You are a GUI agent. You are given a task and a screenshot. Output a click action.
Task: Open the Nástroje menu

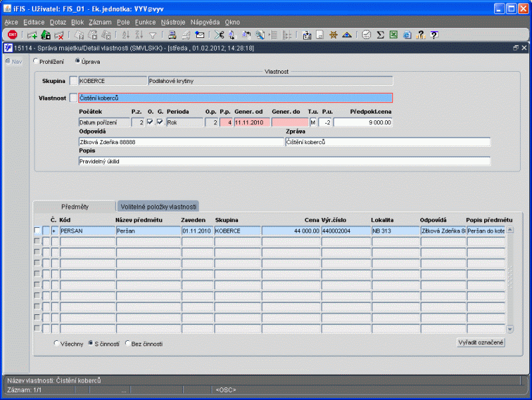pos(173,23)
